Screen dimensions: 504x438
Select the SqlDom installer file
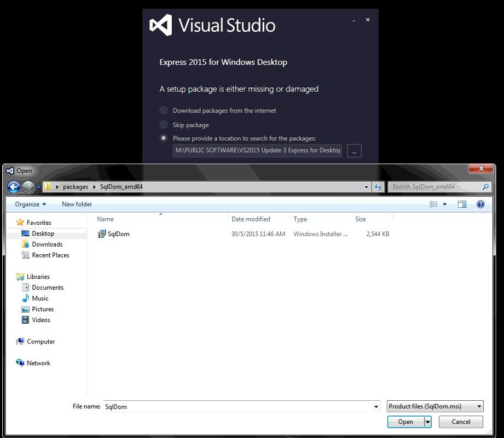(x=119, y=234)
